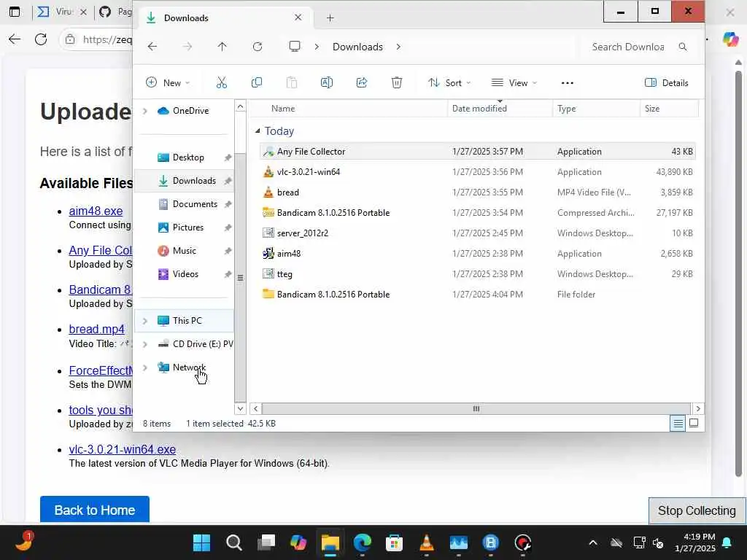Open vlc-3.0.21-win64.exe link on webpage
The height and width of the screenshot is (560, 747).
click(123, 449)
